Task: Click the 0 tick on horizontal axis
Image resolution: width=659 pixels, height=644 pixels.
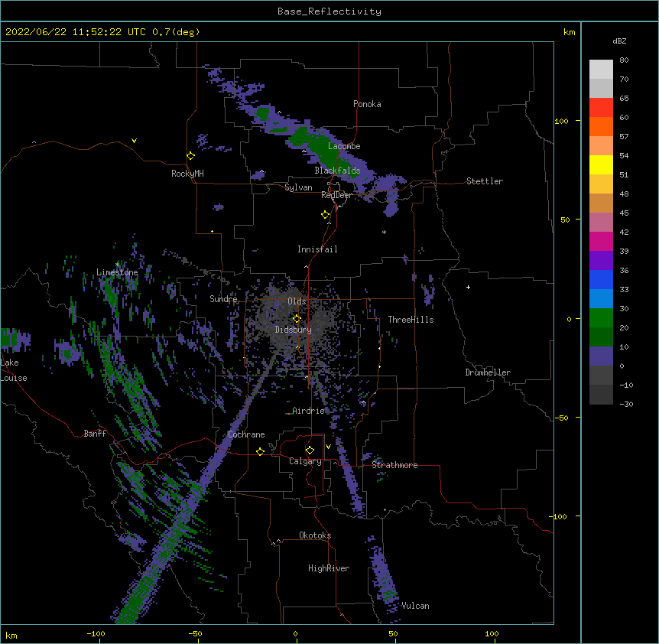Action: (x=295, y=634)
